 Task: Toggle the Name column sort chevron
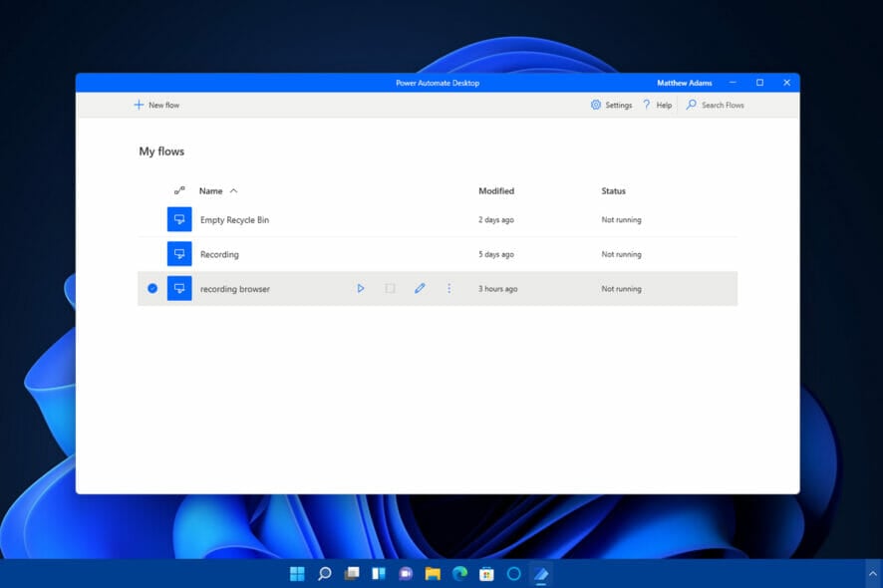232,190
